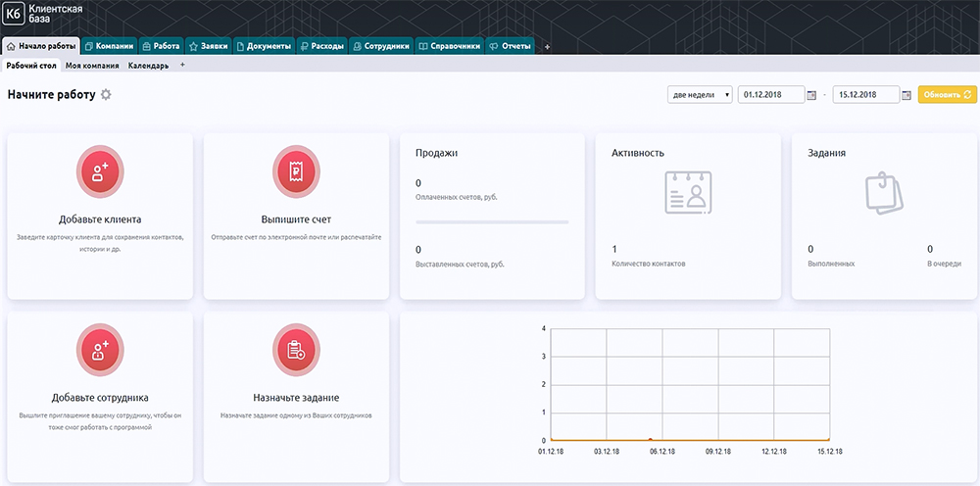This screenshot has height=486, width=980.
Task: Expand the две недели period dropdown
Action: pyautogui.click(x=700, y=95)
